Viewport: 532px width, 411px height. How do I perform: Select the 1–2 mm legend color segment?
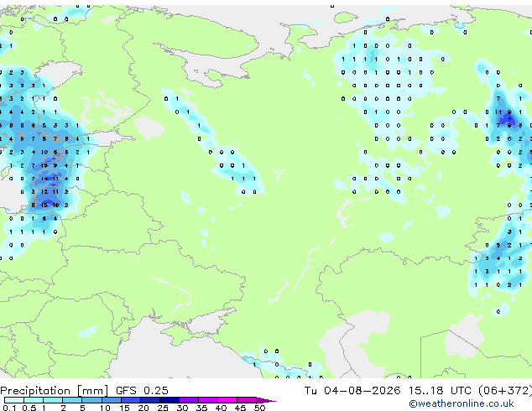[x=53, y=400]
